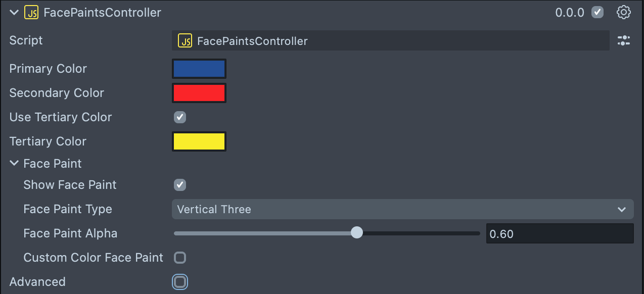The image size is (644, 294).
Task: Click the JS script icon in the component header
Action: pos(32,13)
